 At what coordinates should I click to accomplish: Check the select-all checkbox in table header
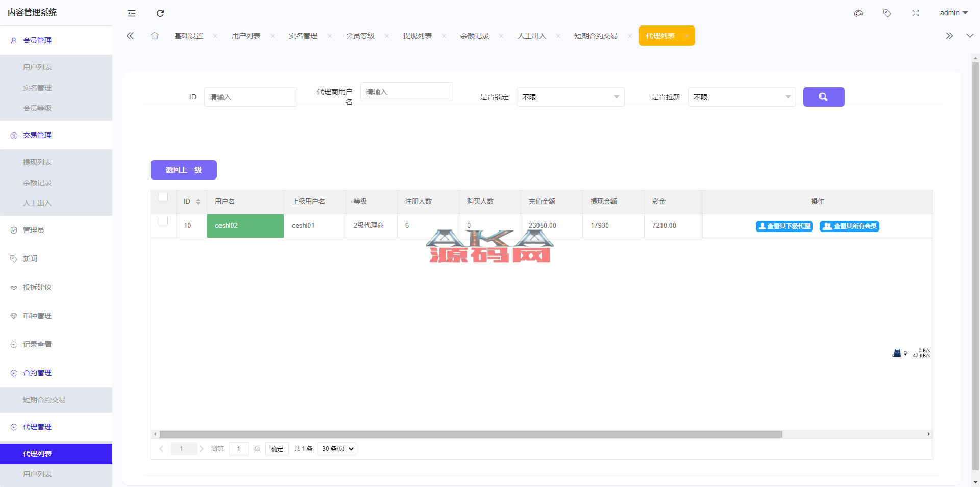[163, 197]
